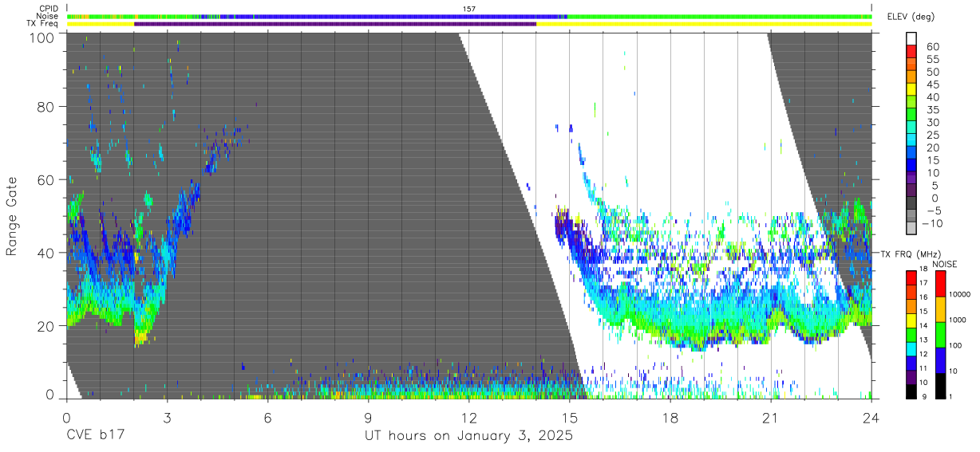980x452 pixels.
Task: Click the CPID value '157'
Action: 469,9
